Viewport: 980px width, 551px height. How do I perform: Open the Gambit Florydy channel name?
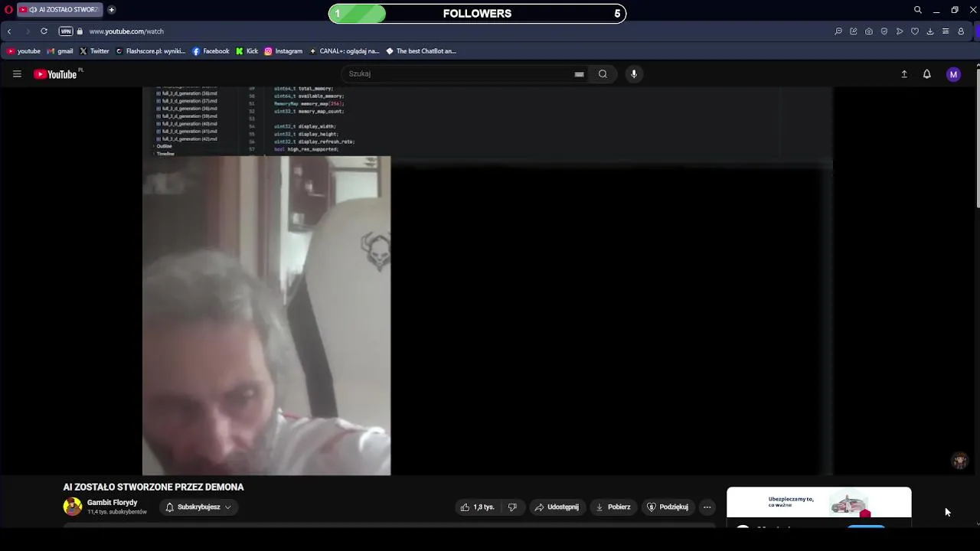[x=112, y=503]
